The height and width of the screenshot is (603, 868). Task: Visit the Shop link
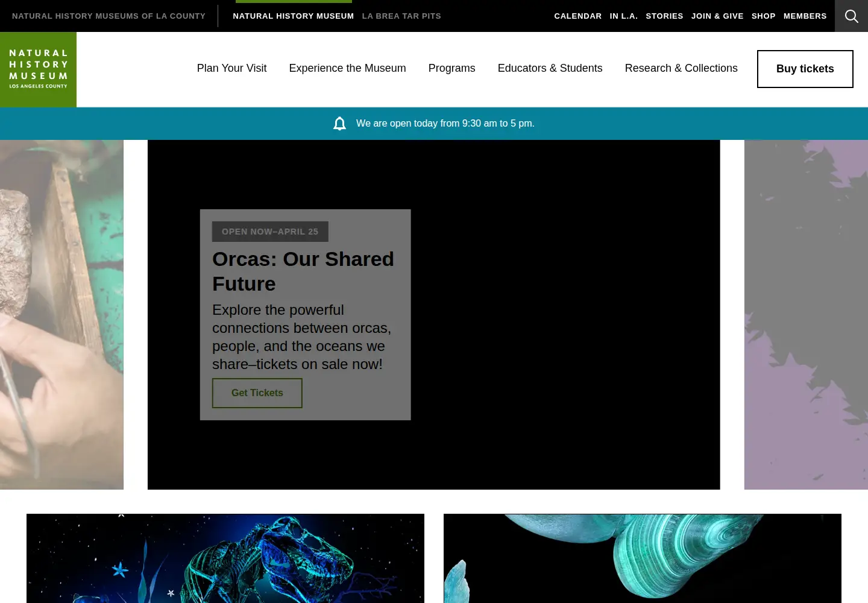(763, 16)
